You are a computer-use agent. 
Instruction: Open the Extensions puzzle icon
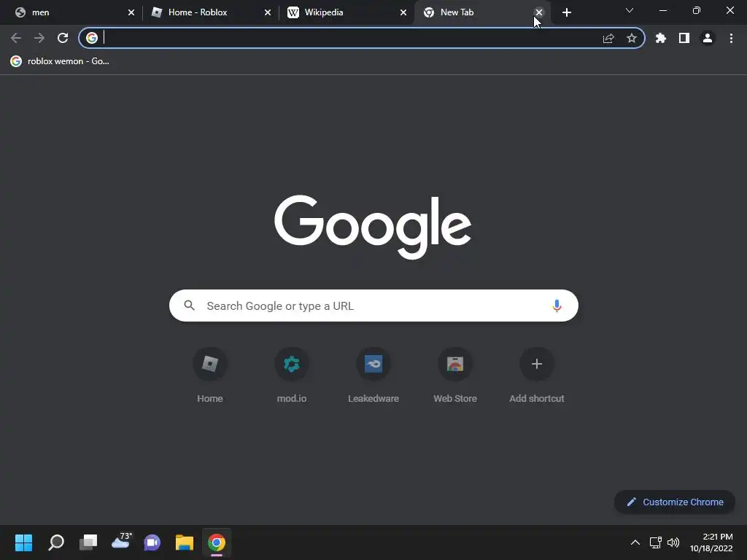(x=661, y=38)
